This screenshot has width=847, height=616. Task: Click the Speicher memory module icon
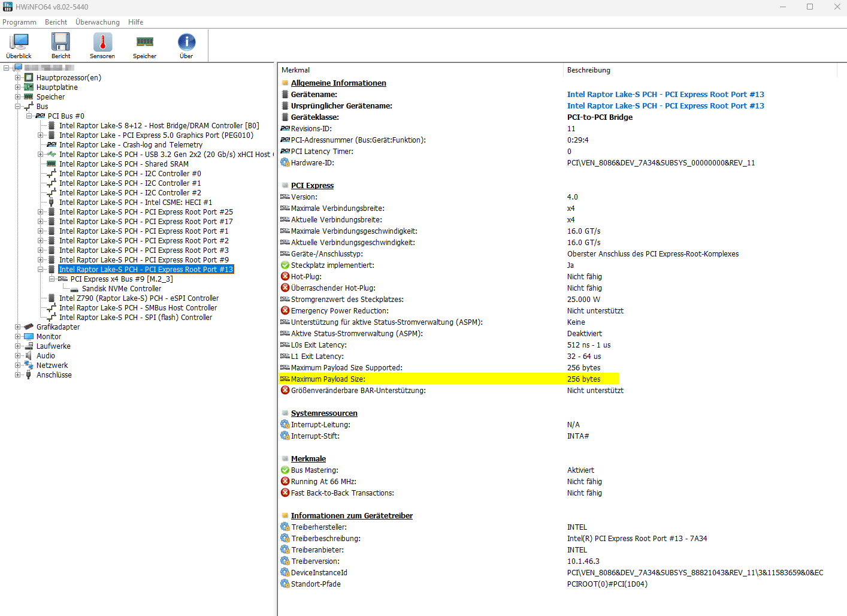pos(144,46)
